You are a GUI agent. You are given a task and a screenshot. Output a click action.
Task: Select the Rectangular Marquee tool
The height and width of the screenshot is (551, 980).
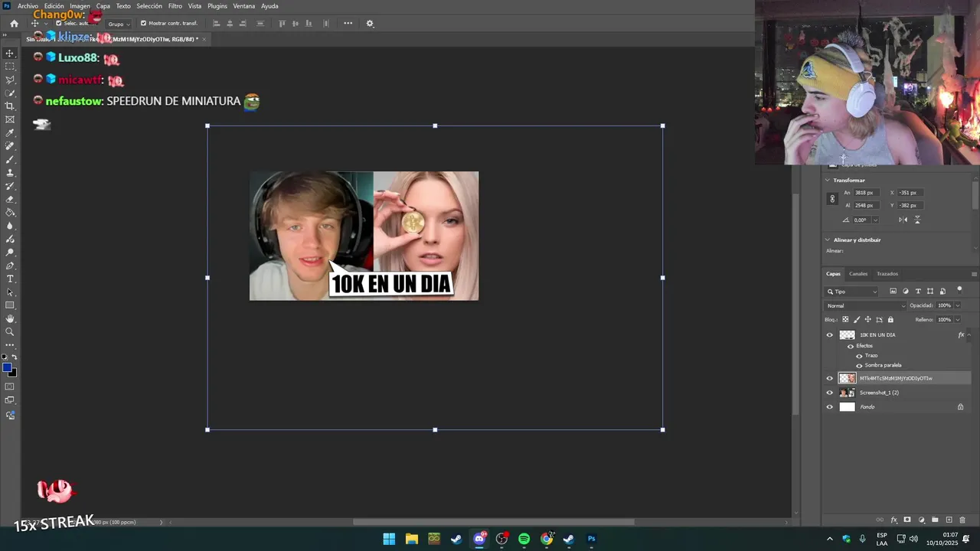(10, 67)
